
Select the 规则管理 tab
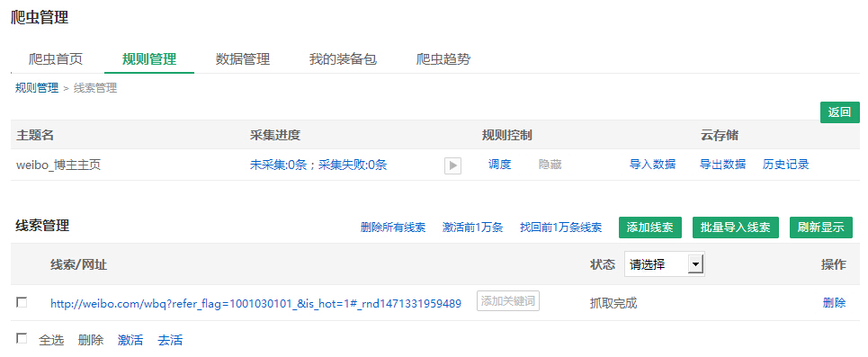point(149,59)
